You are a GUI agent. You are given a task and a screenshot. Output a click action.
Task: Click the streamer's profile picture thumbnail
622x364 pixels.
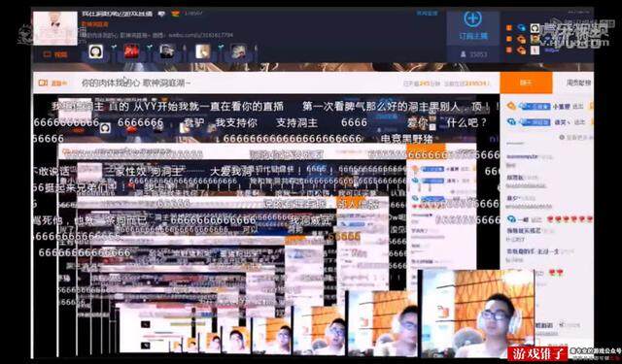click(55, 28)
